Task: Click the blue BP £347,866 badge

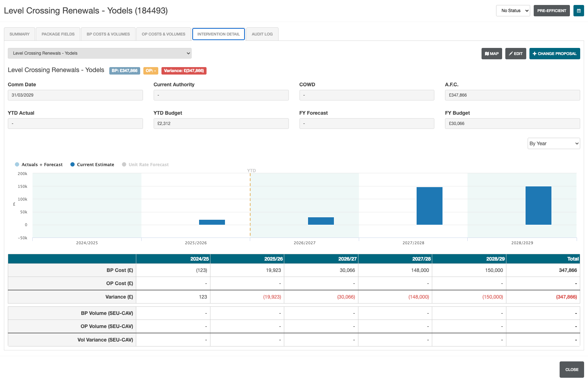Action: click(125, 71)
